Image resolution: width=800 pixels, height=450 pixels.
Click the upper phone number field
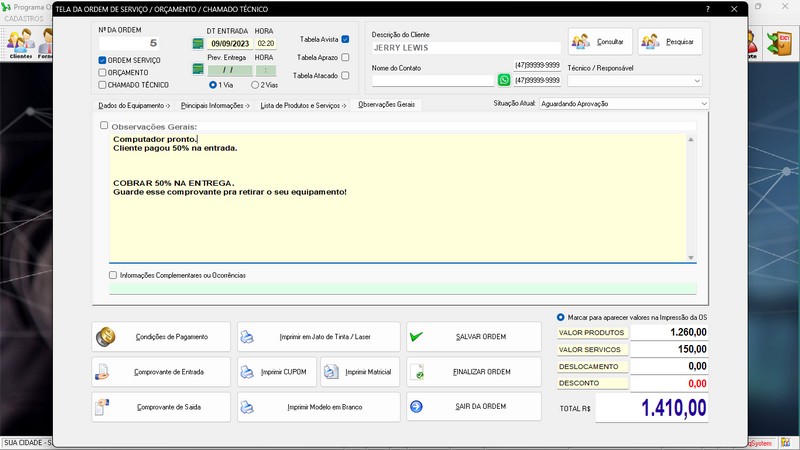pos(537,65)
